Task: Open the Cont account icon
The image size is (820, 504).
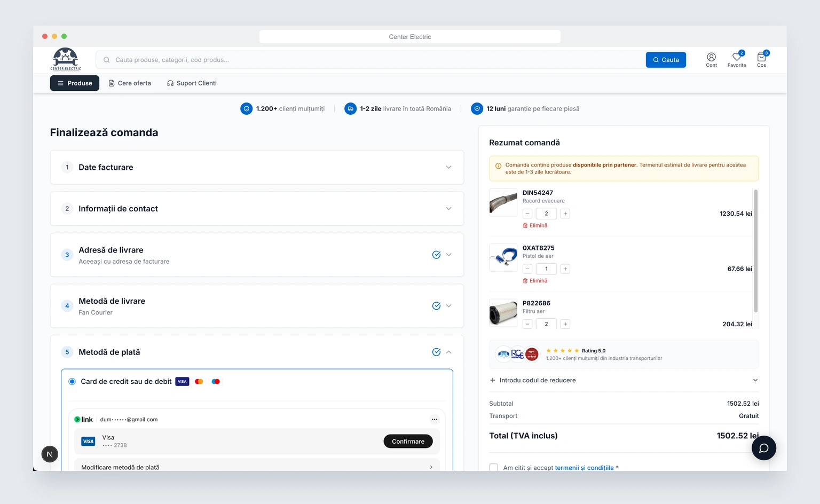Action: (x=711, y=59)
